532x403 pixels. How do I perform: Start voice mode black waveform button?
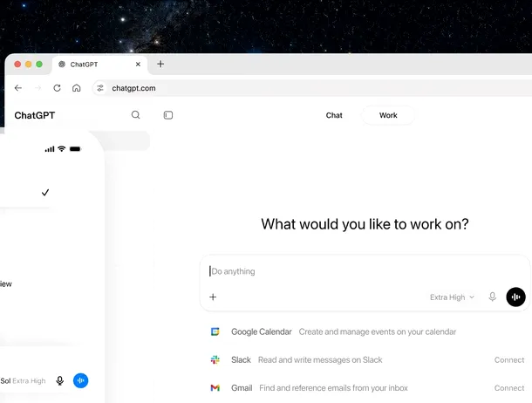point(515,297)
